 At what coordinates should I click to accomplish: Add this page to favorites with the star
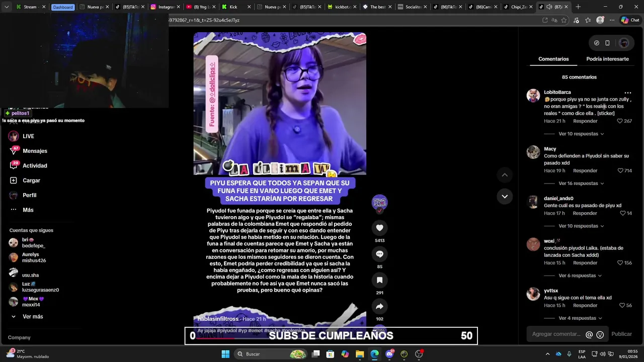click(563, 20)
